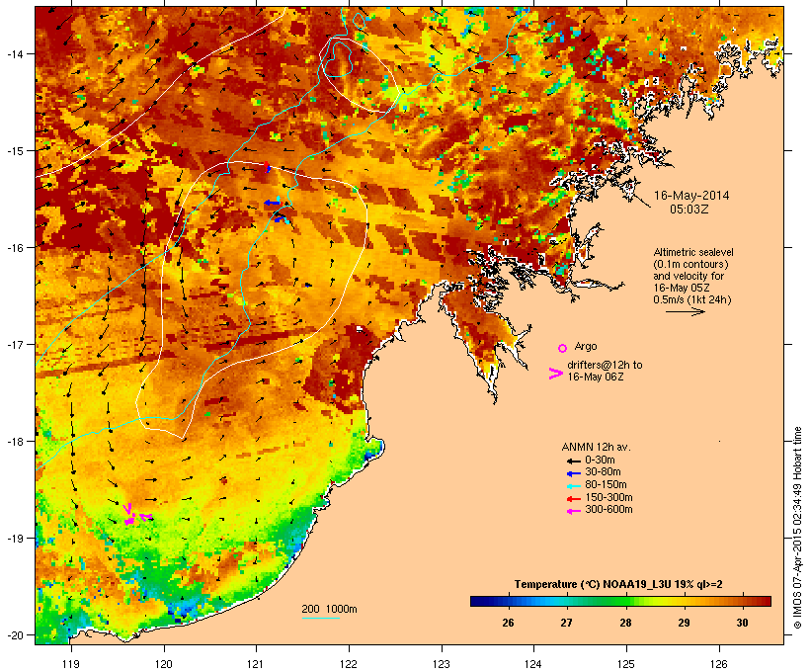Click the '0-30m' depth label
Viewport: 810px width, 672px height.
(600, 461)
